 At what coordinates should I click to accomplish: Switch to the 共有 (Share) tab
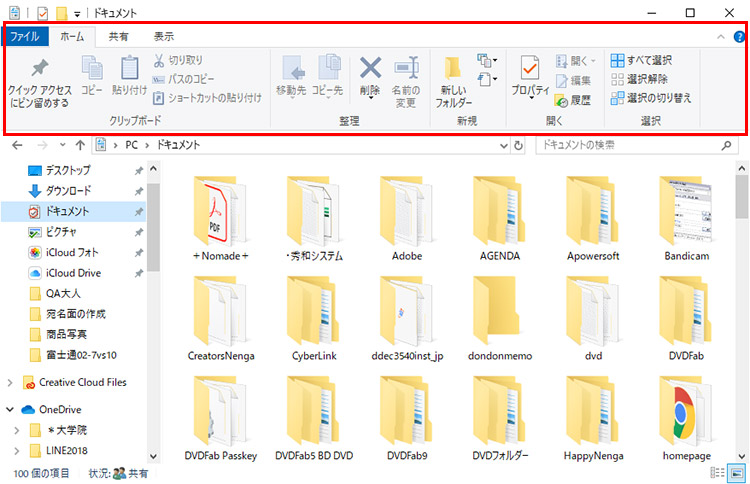118,36
